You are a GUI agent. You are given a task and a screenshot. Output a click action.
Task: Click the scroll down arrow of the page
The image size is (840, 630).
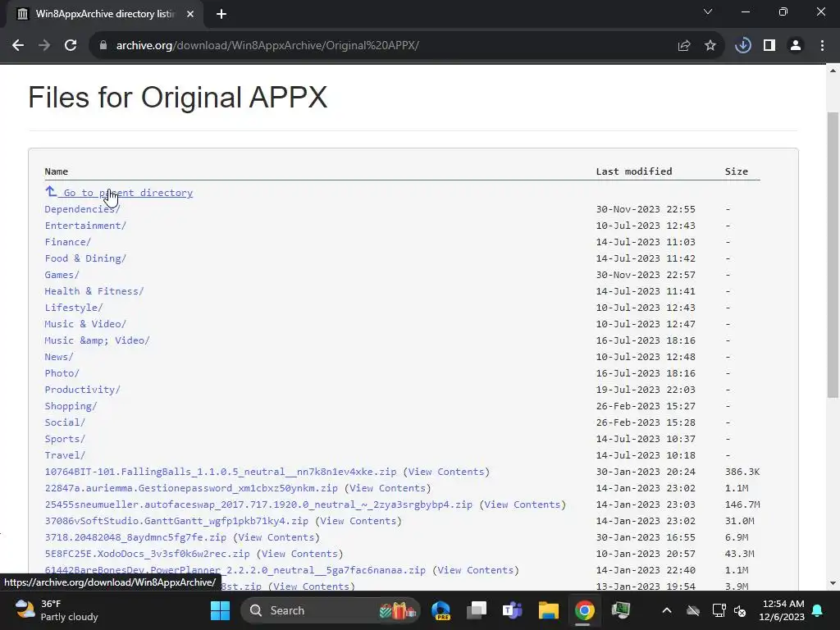(833, 583)
